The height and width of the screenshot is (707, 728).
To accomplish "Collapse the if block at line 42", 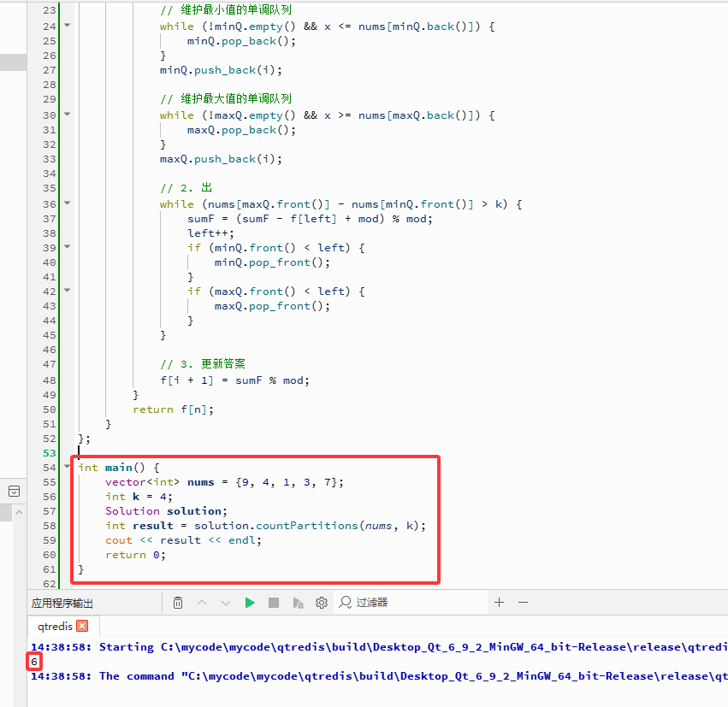I will coord(68,291).
